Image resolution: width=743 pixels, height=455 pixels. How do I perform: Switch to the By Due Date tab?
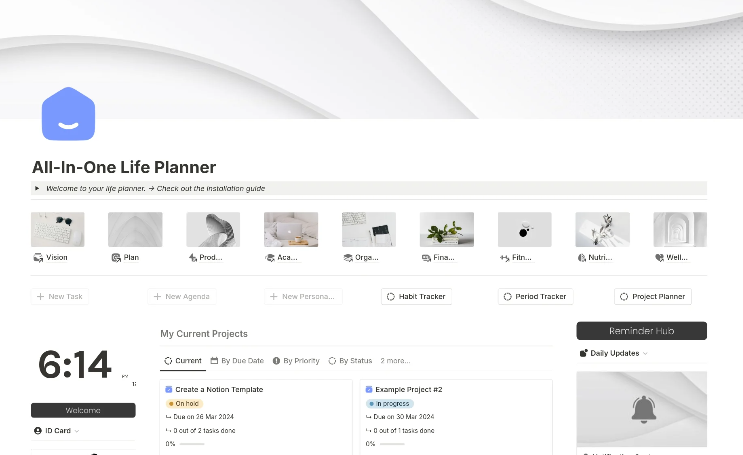[237, 361]
